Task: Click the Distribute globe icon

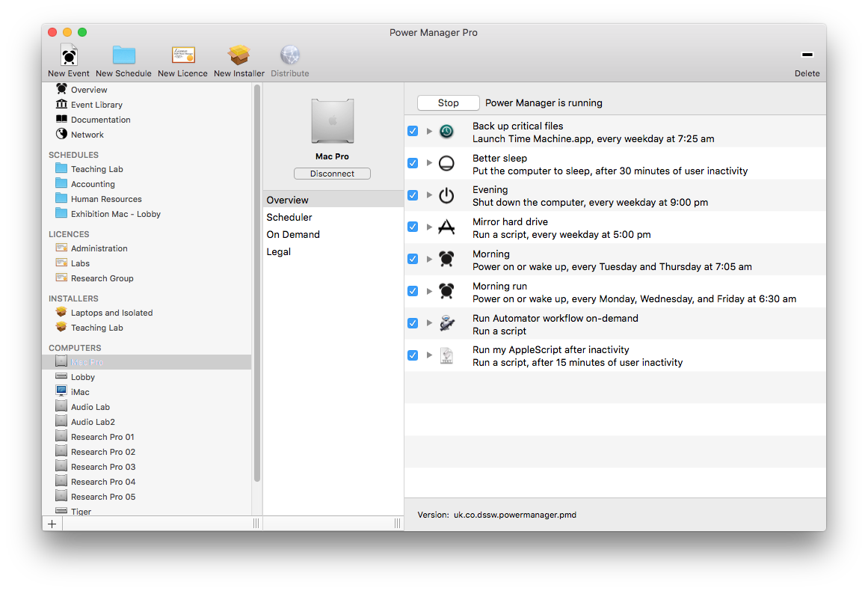Action: pyautogui.click(x=289, y=55)
